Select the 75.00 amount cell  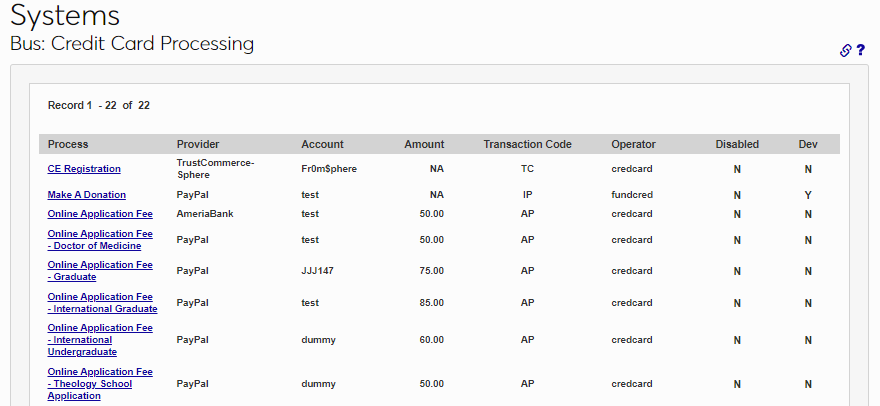[x=432, y=271]
